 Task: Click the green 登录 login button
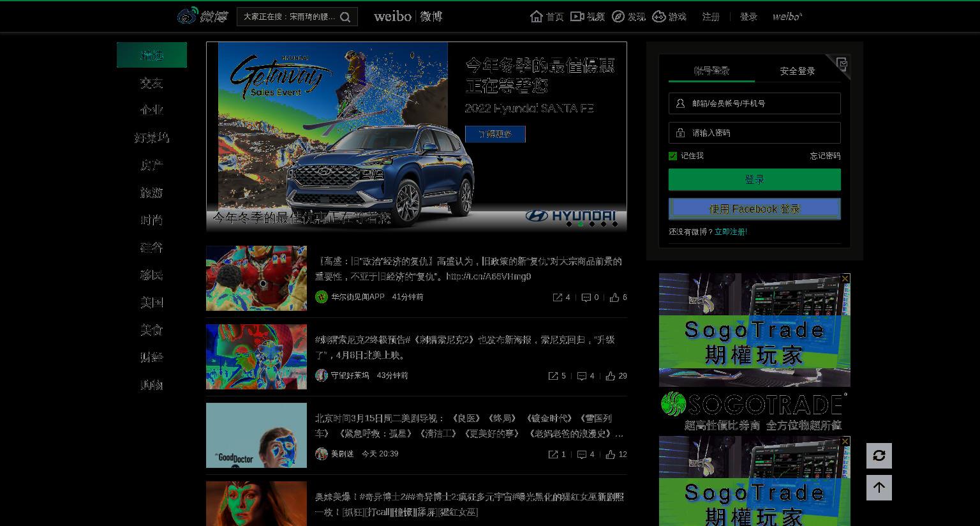755,179
